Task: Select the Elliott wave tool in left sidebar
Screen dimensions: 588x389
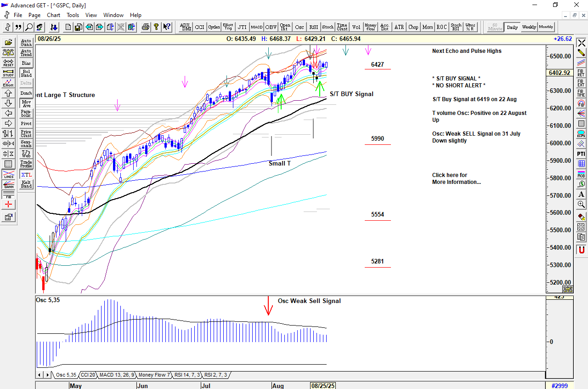Action: pos(8,83)
